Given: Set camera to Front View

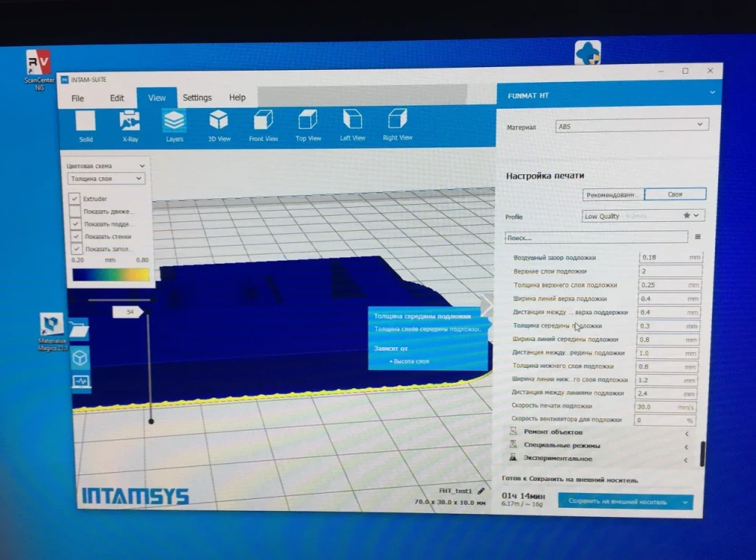Looking at the screenshot, I should point(263,121).
